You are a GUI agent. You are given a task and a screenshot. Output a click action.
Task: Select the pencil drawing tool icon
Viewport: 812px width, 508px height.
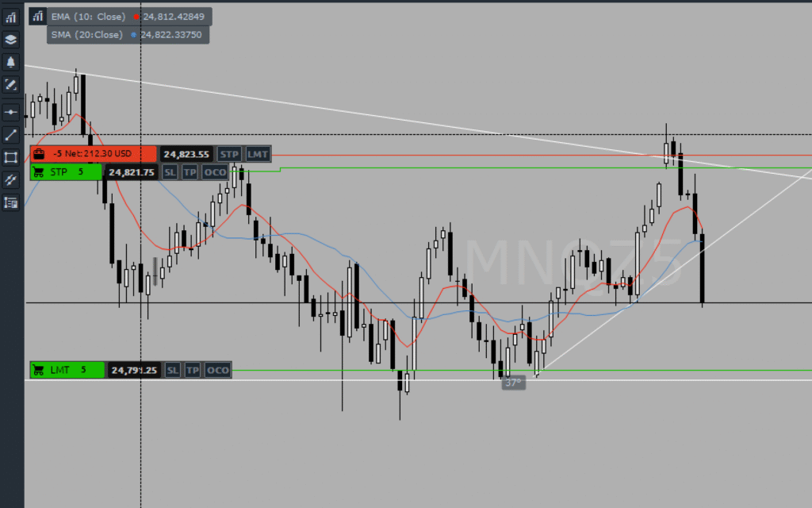(x=11, y=84)
